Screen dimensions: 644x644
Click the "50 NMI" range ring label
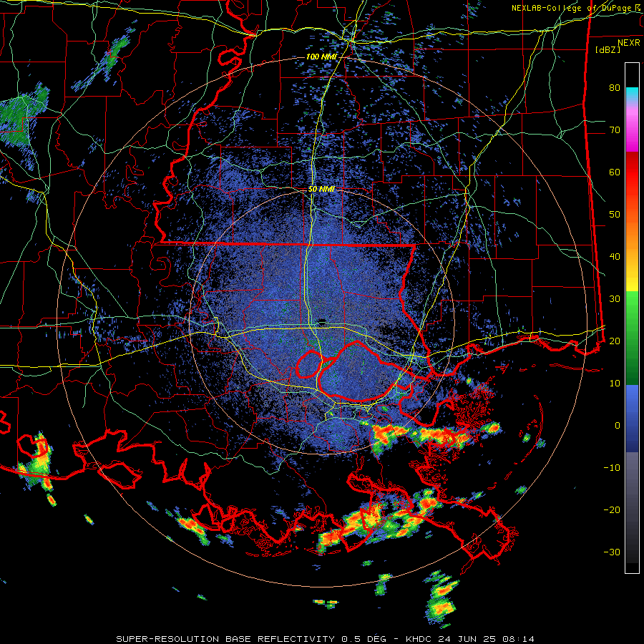[321, 190]
